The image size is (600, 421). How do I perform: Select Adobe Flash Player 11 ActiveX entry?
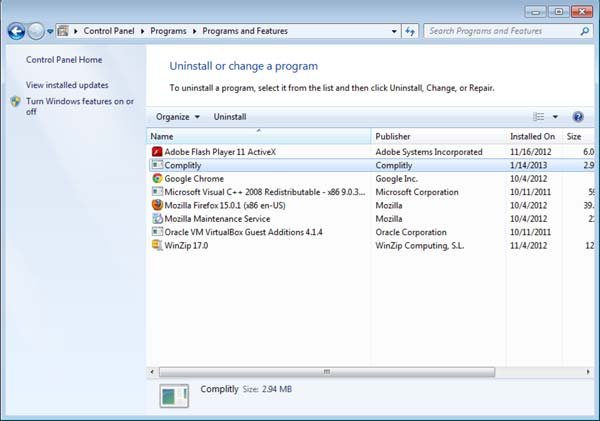pyautogui.click(x=220, y=152)
